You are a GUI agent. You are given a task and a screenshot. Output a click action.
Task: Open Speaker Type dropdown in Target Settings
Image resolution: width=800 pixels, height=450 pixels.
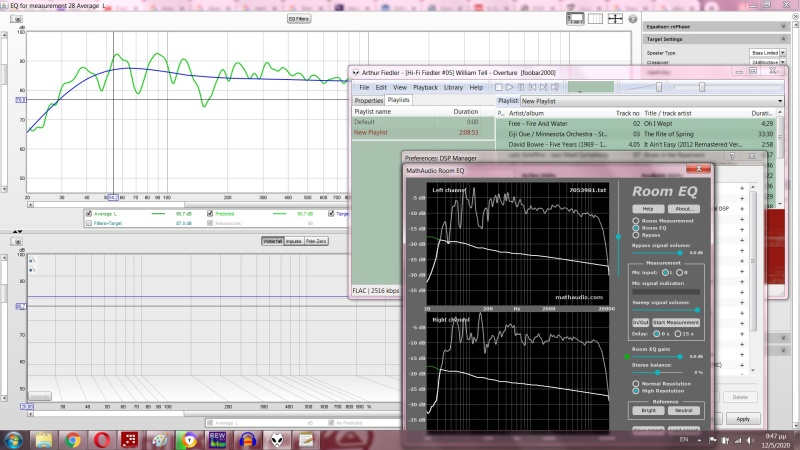[783, 53]
